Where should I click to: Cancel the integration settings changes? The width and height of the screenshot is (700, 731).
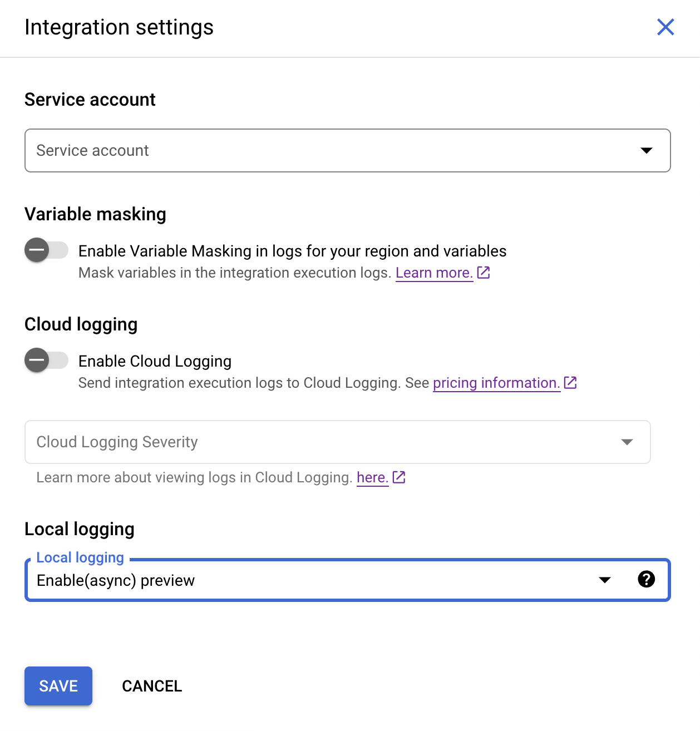click(x=151, y=685)
